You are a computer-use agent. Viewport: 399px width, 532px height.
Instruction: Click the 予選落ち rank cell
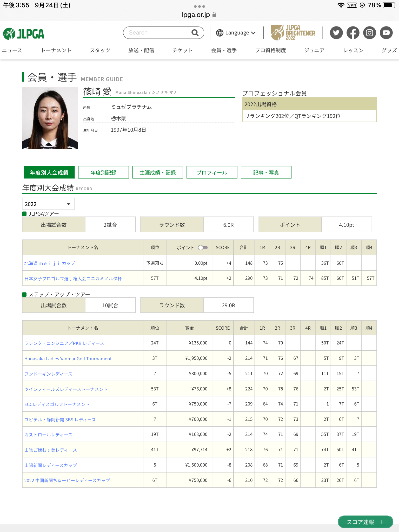[x=155, y=263]
